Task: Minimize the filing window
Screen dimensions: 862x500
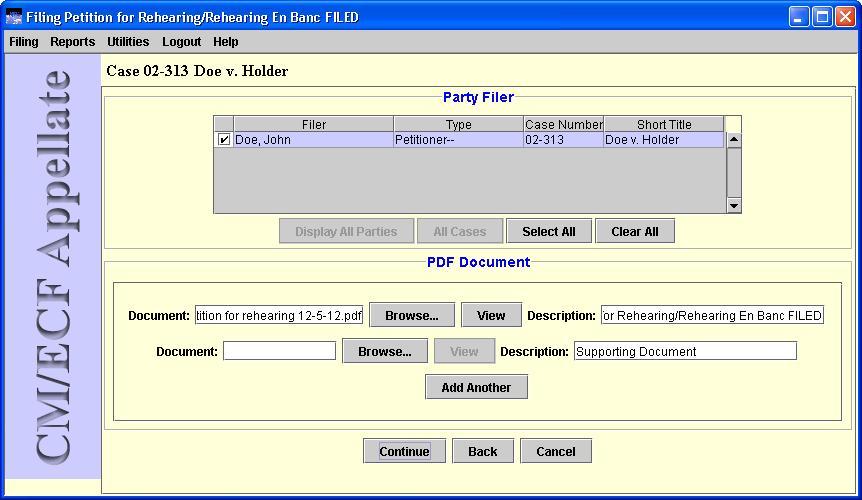Action: click(799, 17)
